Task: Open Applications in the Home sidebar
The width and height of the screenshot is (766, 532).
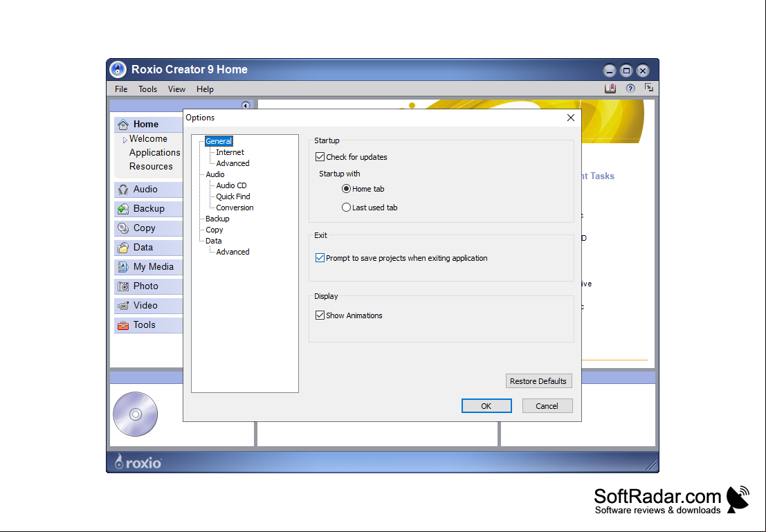Action: coord(155,152)
